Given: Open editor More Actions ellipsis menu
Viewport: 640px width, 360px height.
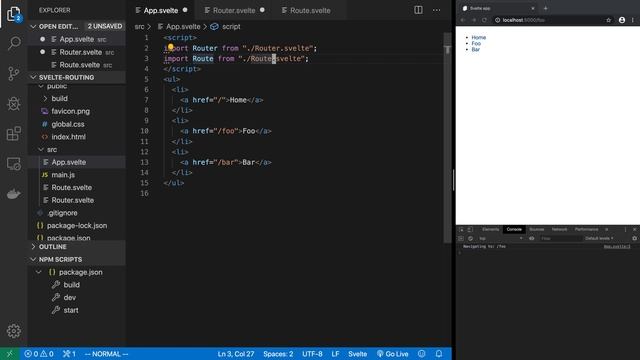Looking at the screenshot, I should click(436, 10).
